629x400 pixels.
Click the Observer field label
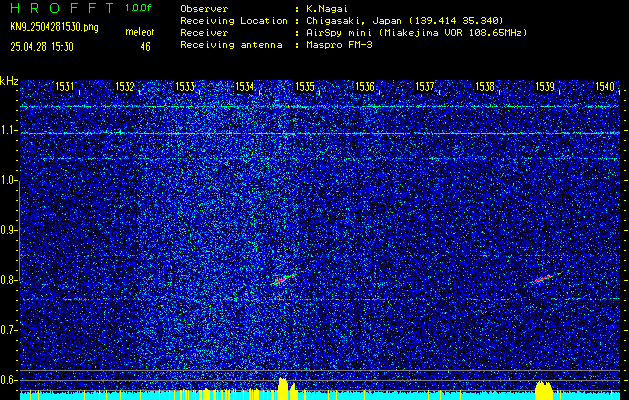pos(204,8)
